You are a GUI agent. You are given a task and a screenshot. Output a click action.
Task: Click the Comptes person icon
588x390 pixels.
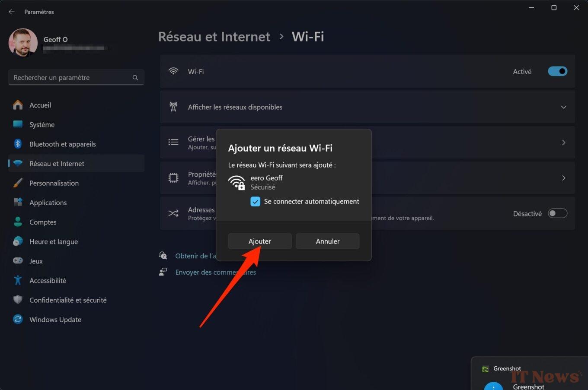pos(18,222)
